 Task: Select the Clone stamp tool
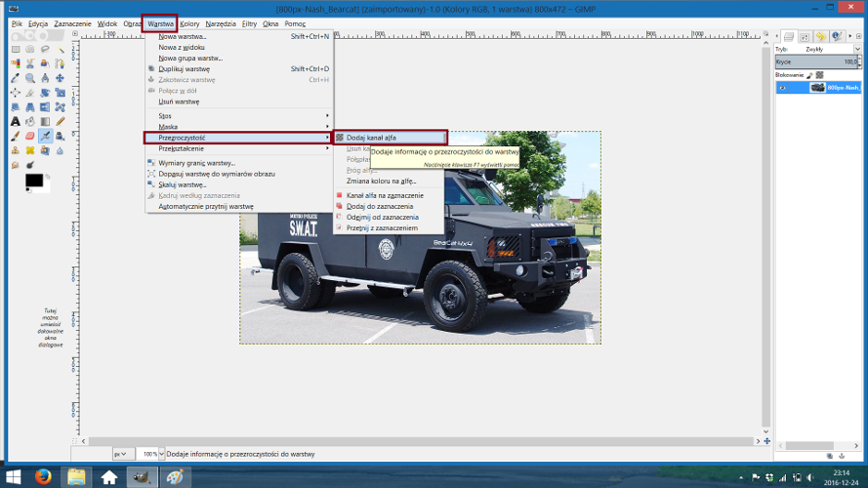(16, 150)
